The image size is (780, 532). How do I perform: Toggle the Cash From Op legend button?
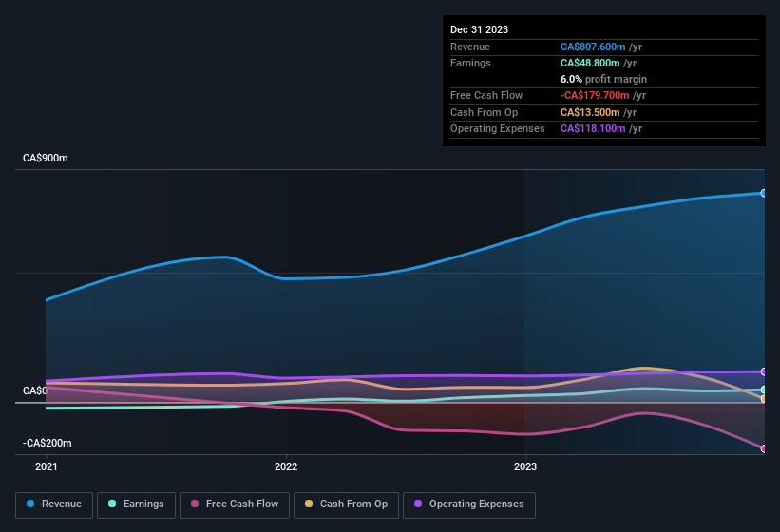tap(346, 504)
